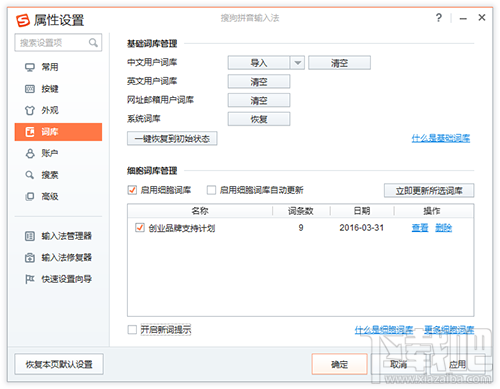This screenshot has height=389, width=500.
Task: Select the 创业品牌支持计划 row name
Action: tap(182, 228)
